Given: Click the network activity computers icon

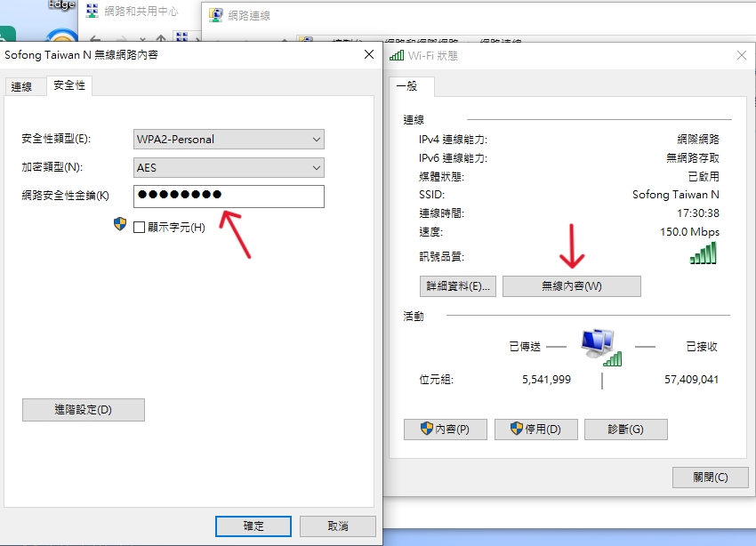Looking at the screenshot, I should pos(601,348).
